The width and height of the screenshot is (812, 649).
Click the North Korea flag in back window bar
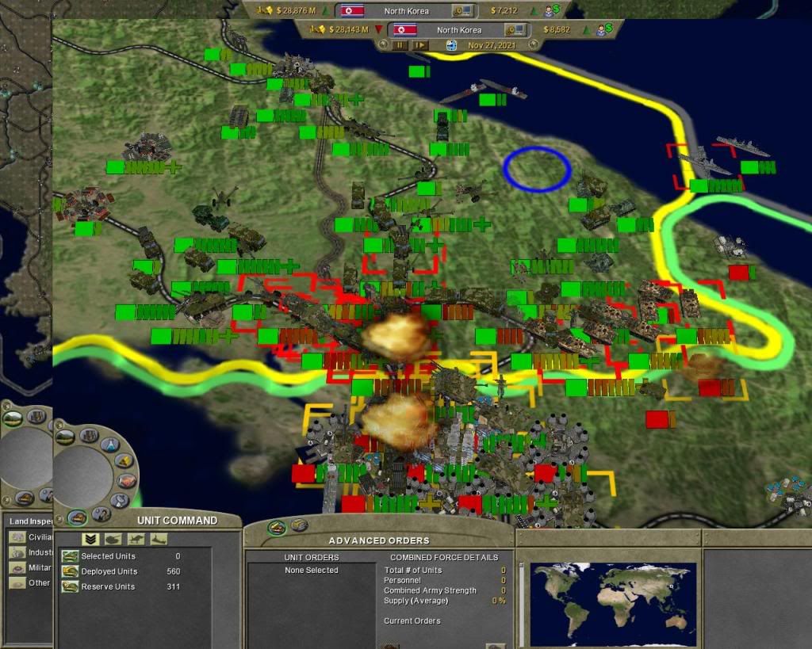pos(352,10)
